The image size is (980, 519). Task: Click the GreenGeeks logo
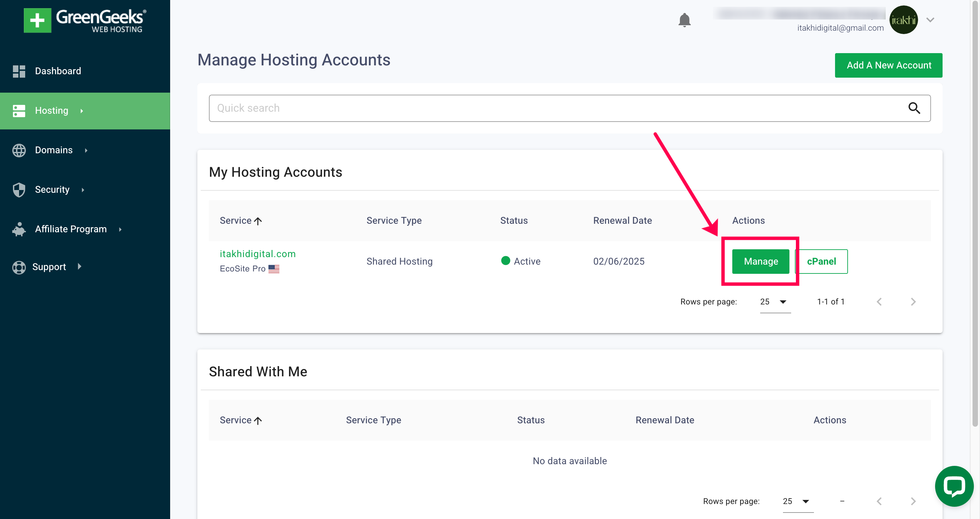pyautogui.click(x=85, y=20)
